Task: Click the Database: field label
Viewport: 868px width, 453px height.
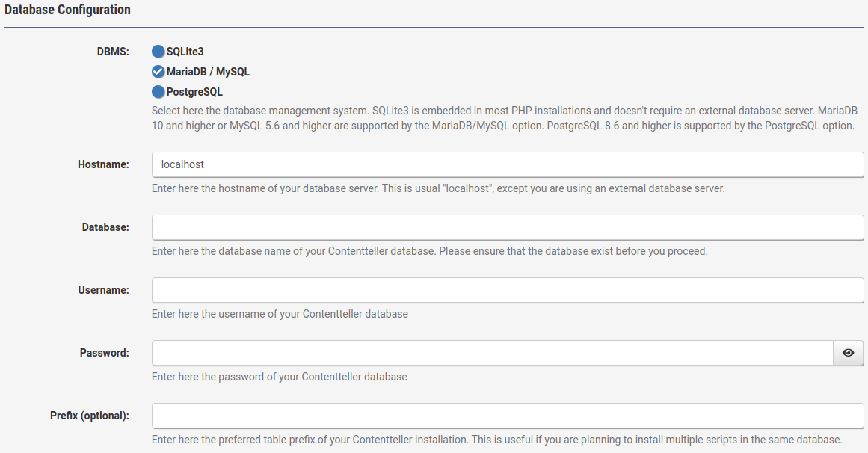Action: [x=105, y=227]
